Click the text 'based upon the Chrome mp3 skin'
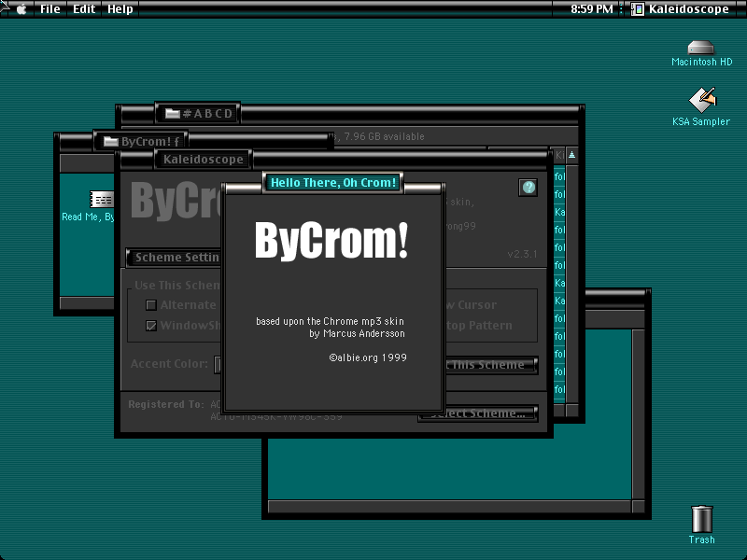 click(x=330, y=321)
